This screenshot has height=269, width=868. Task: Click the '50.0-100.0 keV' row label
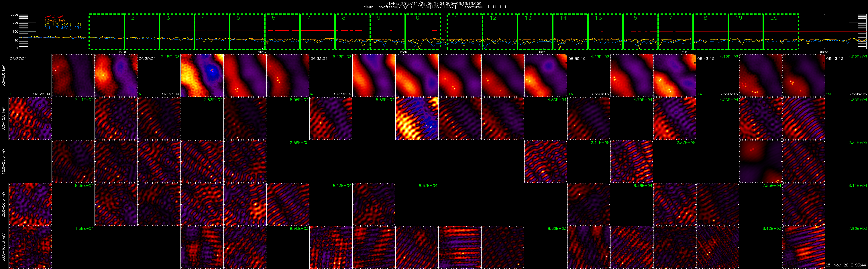[3, 248]
